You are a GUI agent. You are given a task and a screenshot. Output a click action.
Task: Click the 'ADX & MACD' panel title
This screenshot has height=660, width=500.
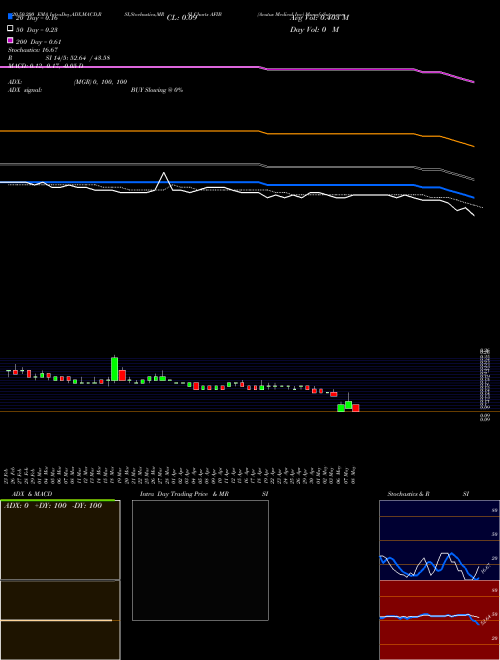click(32, 494)
